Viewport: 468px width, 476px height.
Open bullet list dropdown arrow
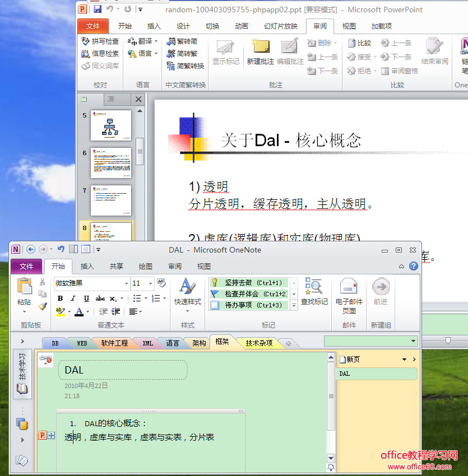click(x=146, y=298)
